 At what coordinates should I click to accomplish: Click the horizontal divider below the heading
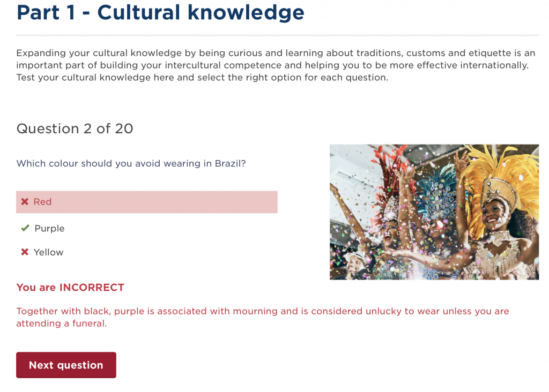(x=277, y=35)
